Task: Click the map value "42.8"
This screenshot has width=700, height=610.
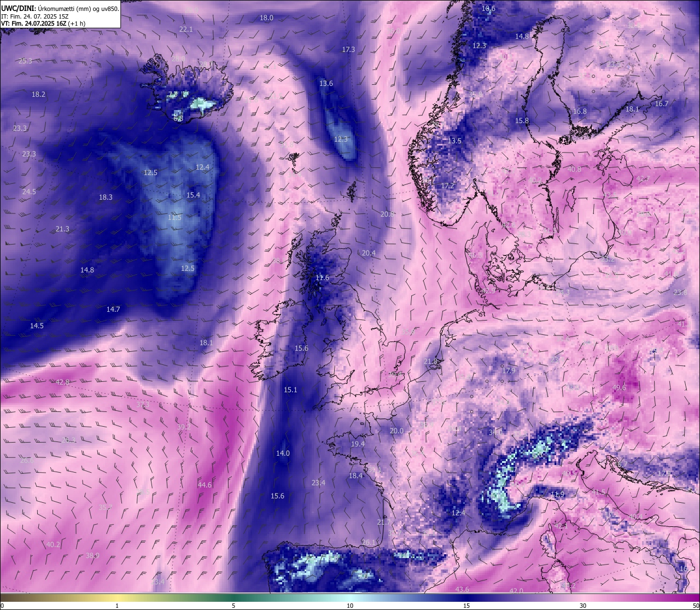Action: 62,382
